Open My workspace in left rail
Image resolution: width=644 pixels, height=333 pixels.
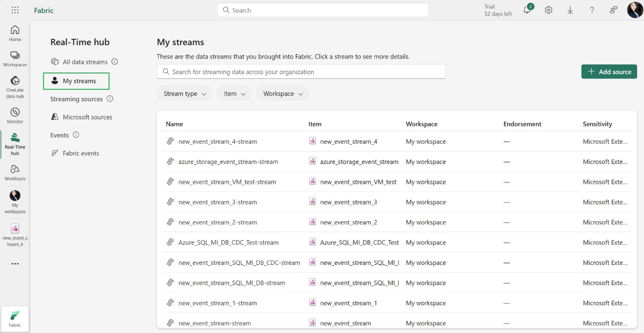point(15,201)
